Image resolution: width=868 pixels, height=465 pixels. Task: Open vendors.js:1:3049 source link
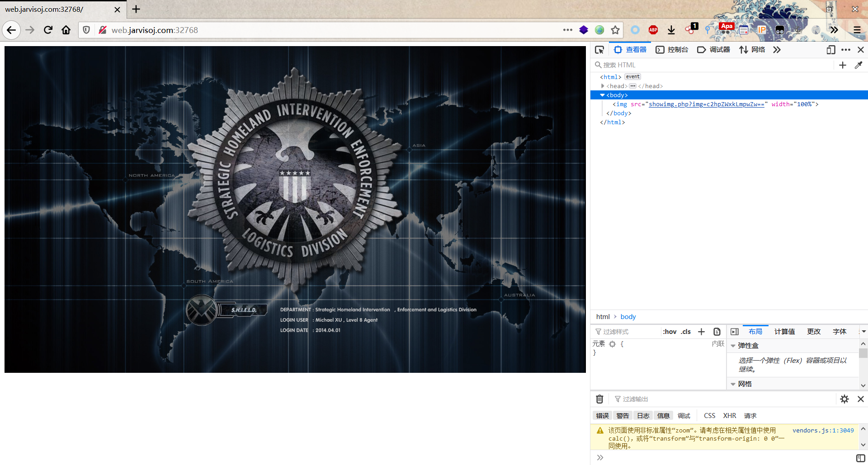point(823,431)
